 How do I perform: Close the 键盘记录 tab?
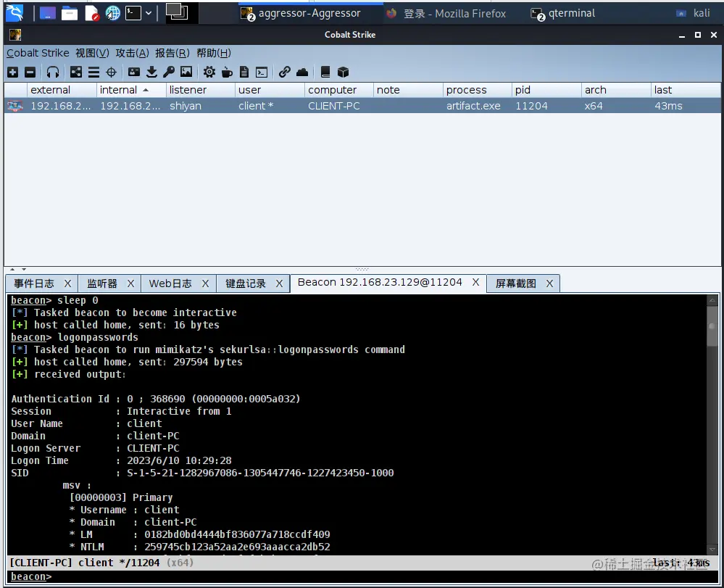click(x=279, y=283)
